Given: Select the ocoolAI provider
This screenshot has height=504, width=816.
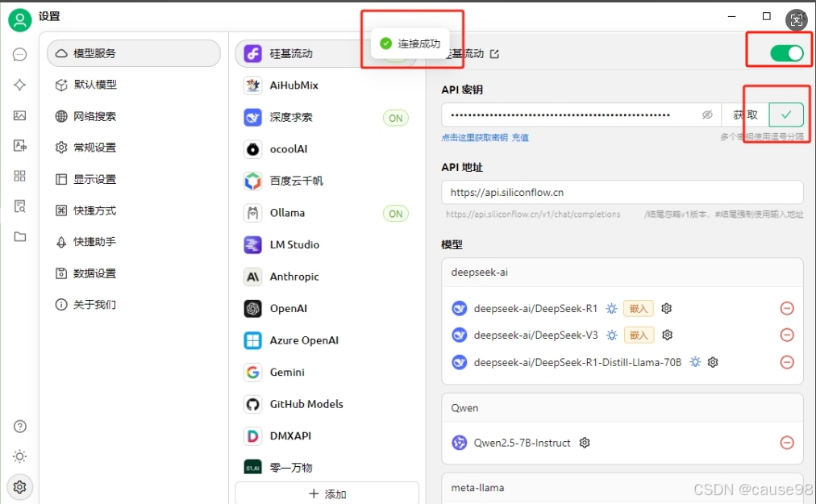Looking at the screenshot, I should (x=326, y=149).
